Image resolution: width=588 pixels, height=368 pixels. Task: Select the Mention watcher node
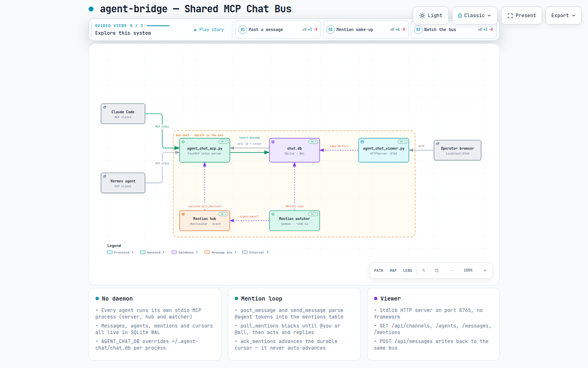[294, 221]
